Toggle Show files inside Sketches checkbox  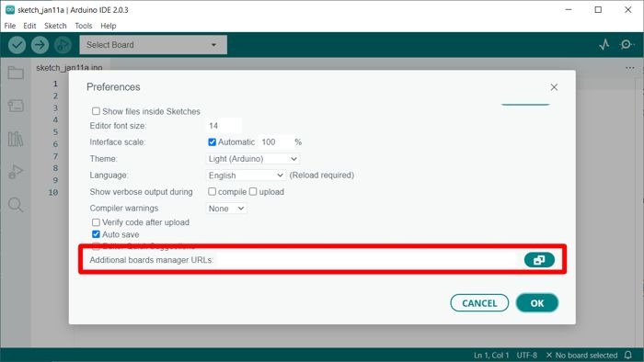pyautogui.click(x=96, y=111)
